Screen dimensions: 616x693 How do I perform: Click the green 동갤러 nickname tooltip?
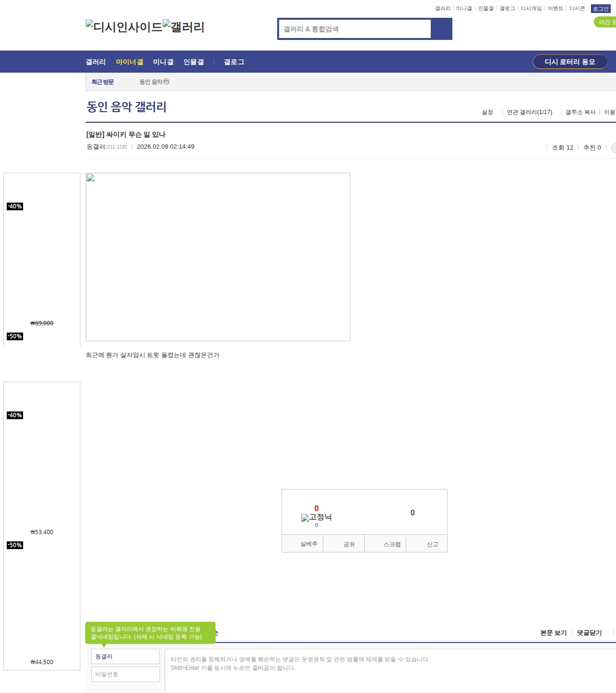coord(150,633)
